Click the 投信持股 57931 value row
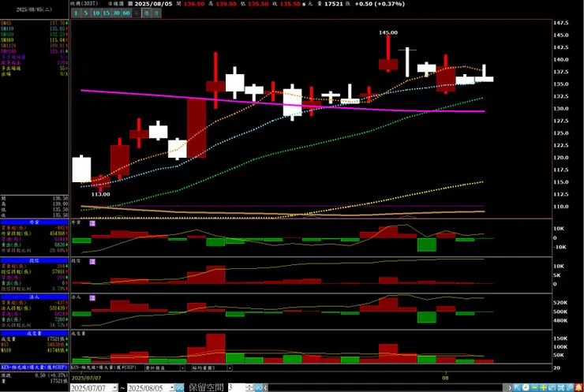584x392 pixels. 34,272
